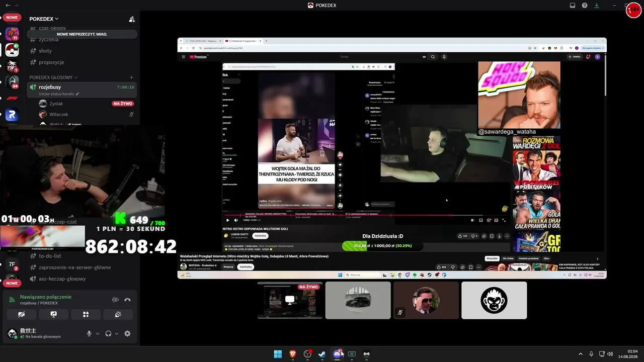Viewport: 644px width, 362px height.
Task: Toggle screen sharing in voice panel
Action: coord(53,314)
